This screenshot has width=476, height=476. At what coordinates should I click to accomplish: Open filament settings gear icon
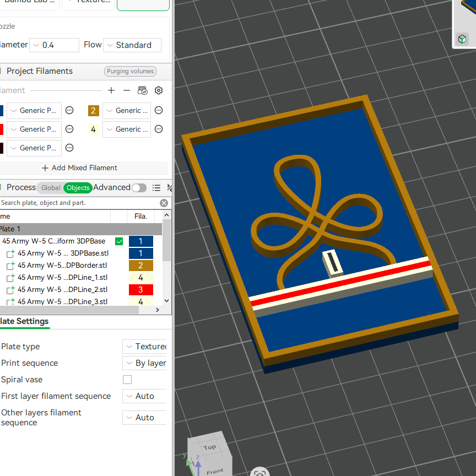(x=159, y=90)
